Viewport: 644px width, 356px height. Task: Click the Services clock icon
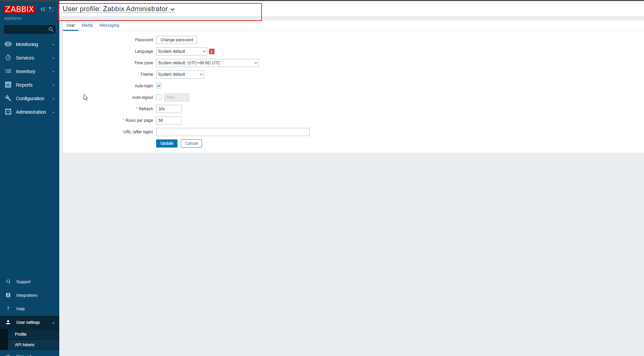point(8,58)
